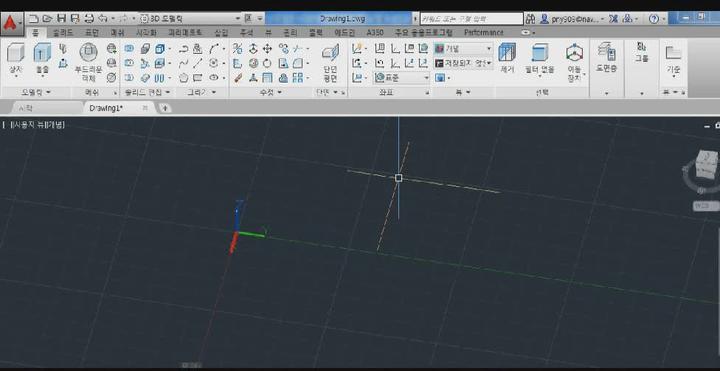
Task: Open the signed-in user account dropdown
Action: point(573,19)
